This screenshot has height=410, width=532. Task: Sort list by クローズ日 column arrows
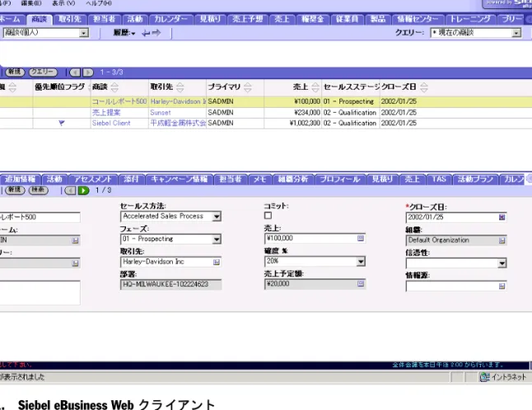pos(424,87)
